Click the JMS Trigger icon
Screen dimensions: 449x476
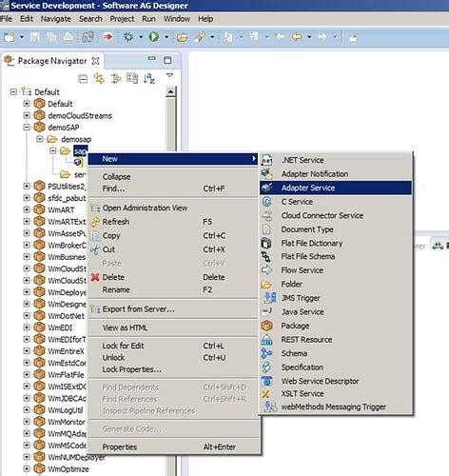(x=269, y=298)
